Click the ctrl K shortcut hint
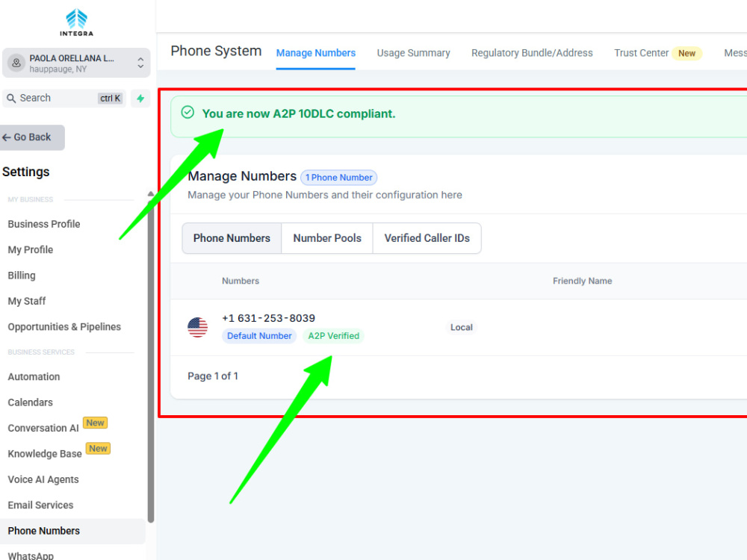This screenshot has width=747, height=560. 110,99
